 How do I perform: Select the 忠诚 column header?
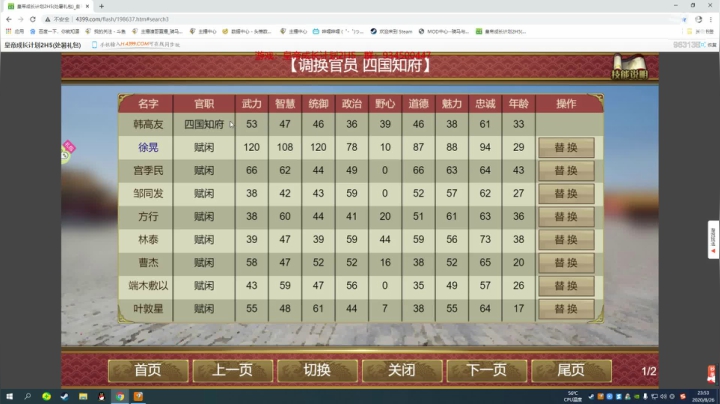click(x=485, y=104)
